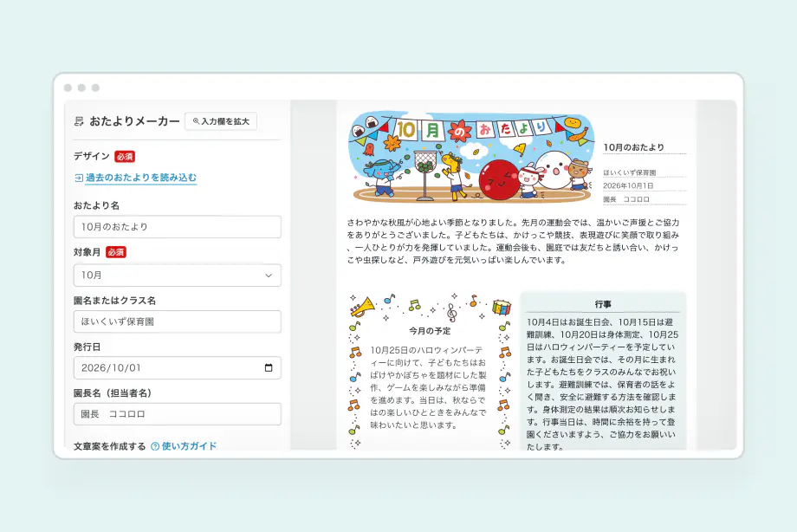Image resolution: width=797 pixels, height=532 pixels.
Task: Click the 行事 body text about お誕生日会
Action: (602, 385)
